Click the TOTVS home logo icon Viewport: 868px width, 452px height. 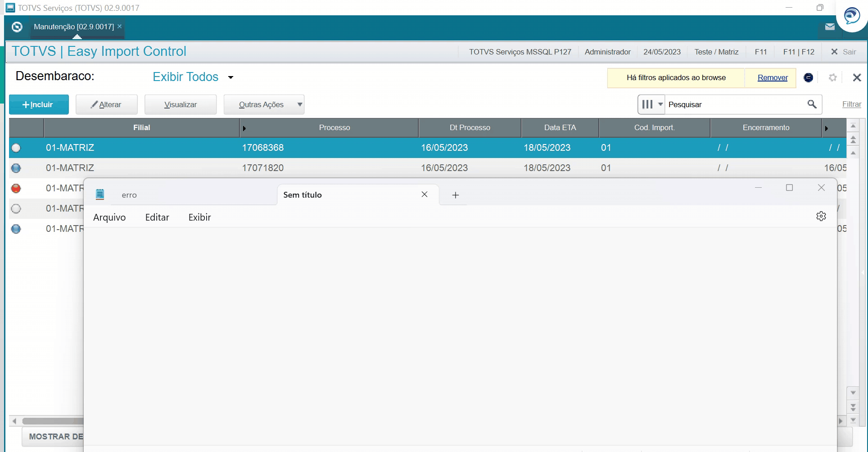tap(17, 27)
